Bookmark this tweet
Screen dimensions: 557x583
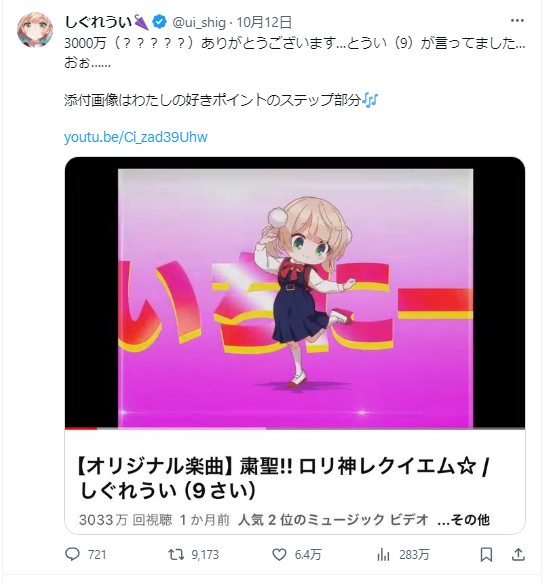pos(486,555)
